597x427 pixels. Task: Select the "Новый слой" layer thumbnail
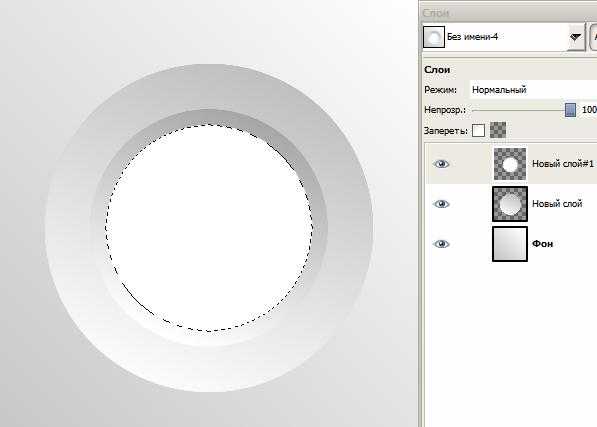(510, 204)
